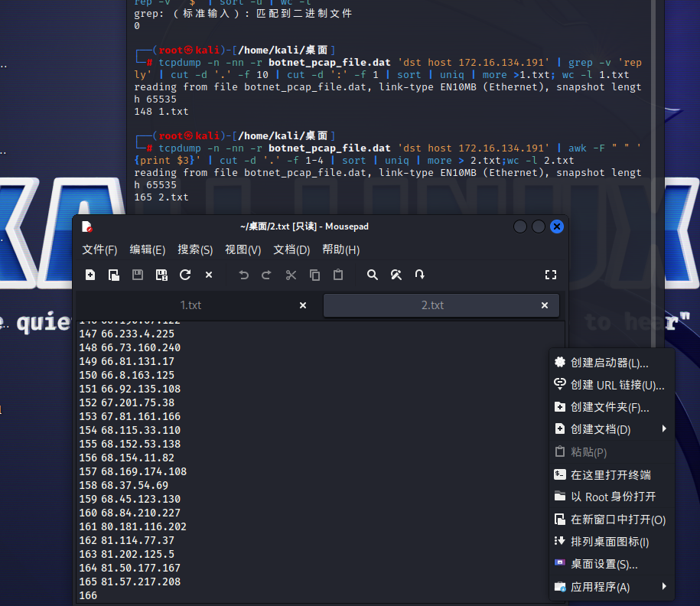Open the 搜索(S) menu

(195, 249)
